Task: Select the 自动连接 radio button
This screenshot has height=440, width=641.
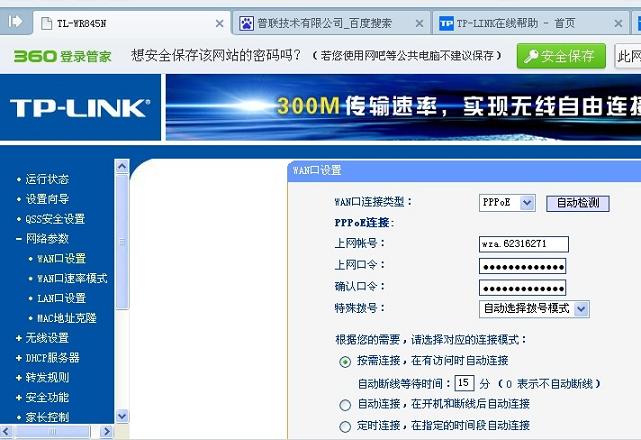Action: pos(345,405)
